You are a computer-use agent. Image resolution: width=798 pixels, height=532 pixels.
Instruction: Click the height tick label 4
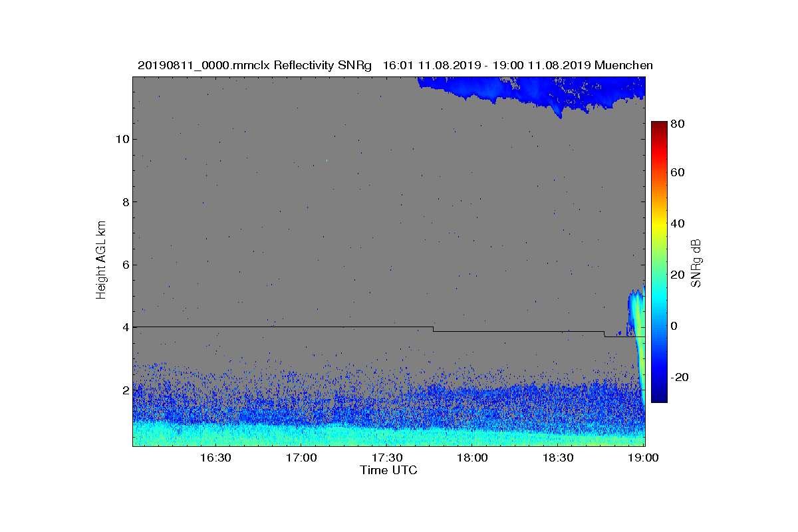click(124, 327)
